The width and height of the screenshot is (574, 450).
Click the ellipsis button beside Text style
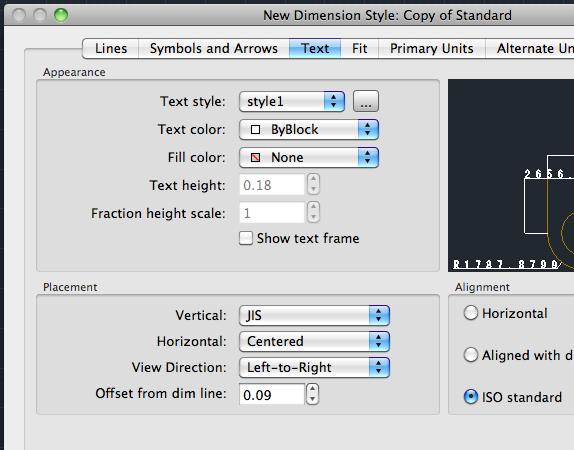[x=366, y=101]
